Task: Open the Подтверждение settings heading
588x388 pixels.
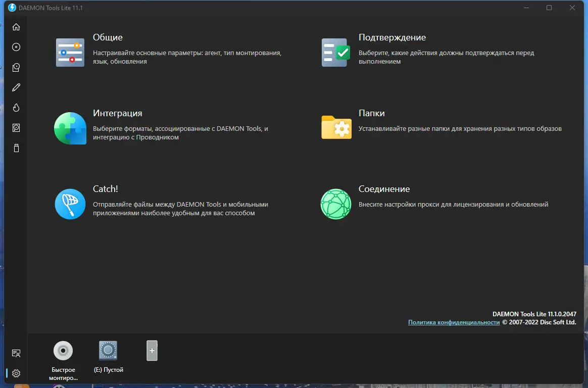Action: click(x=392, y=37)
